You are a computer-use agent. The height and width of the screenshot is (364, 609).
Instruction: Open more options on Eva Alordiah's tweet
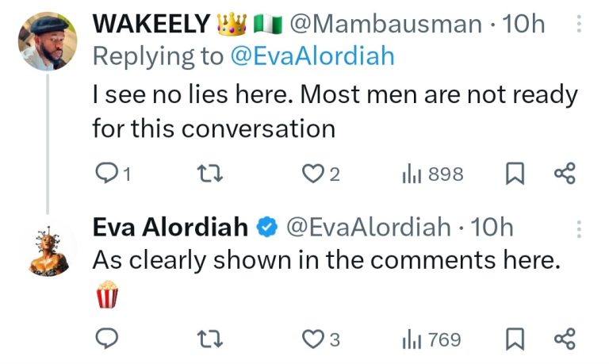click(x=578, y=229)
